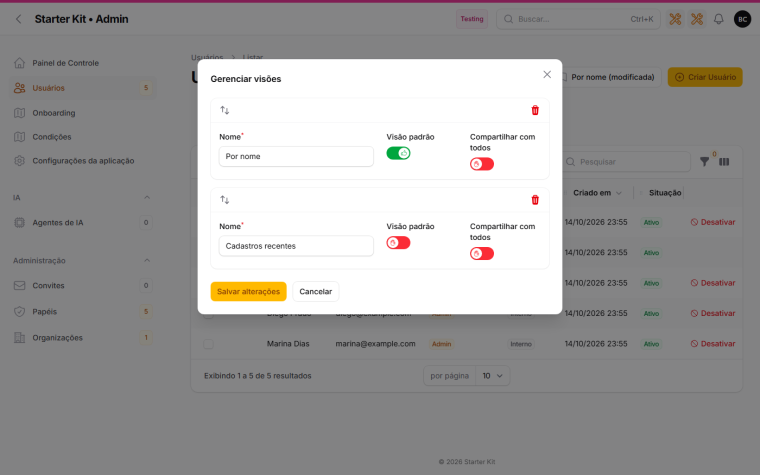Click the Condições book icon
The image size is (760, 475).
tap(19, 137)
